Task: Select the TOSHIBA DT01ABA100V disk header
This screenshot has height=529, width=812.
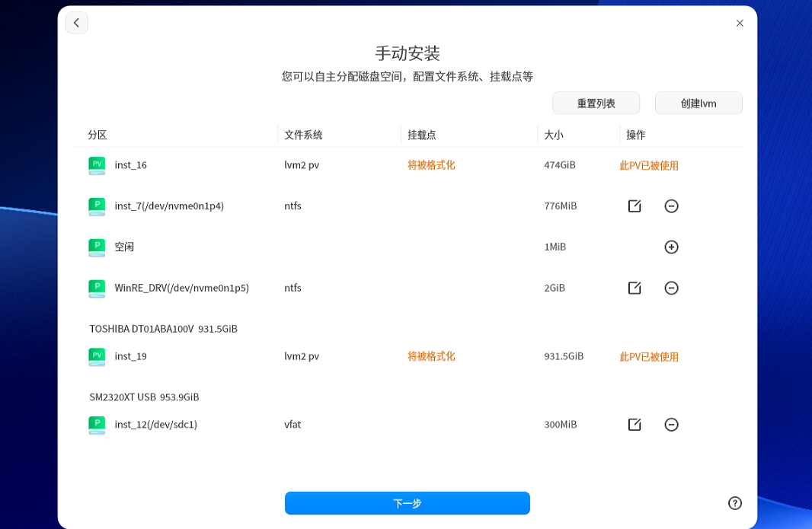Action: coord(163,329)
